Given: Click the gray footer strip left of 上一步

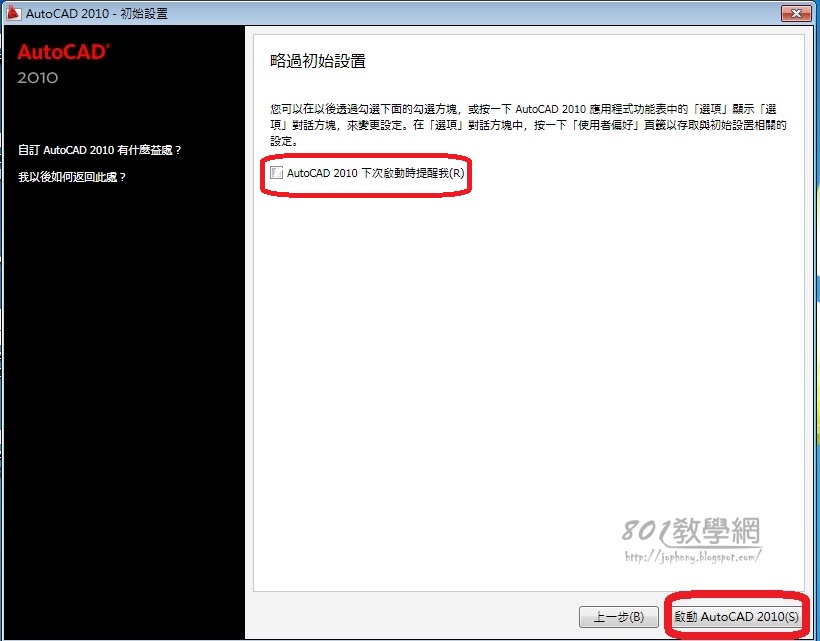Looking at the screenshot, I should pyautogui.click(x=413, y=617).
